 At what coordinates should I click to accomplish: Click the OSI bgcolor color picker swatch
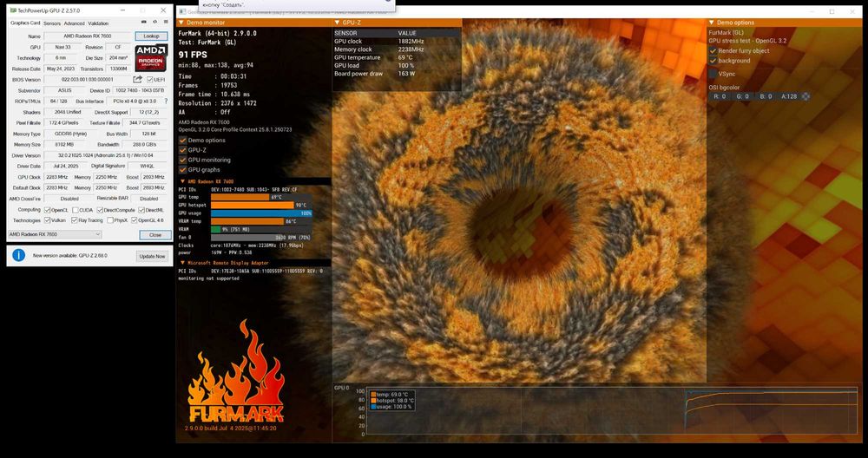(x=806, y=96)
